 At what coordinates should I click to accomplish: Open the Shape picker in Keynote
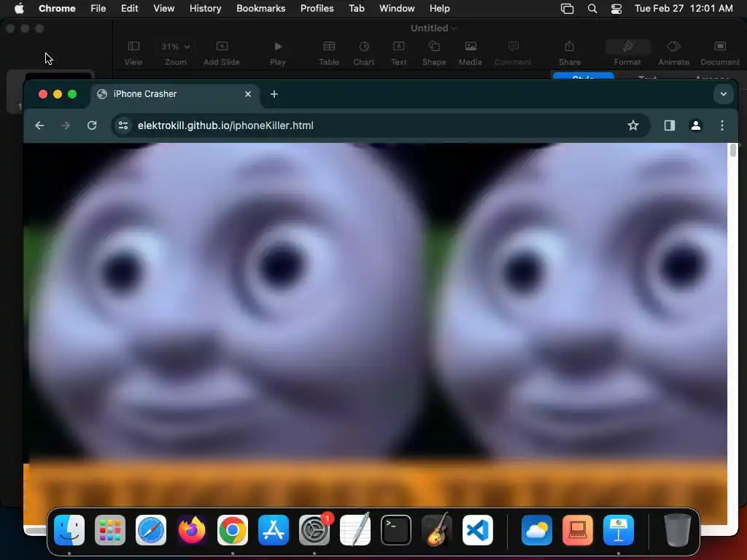pyautogui.click(x=434, y=52)
